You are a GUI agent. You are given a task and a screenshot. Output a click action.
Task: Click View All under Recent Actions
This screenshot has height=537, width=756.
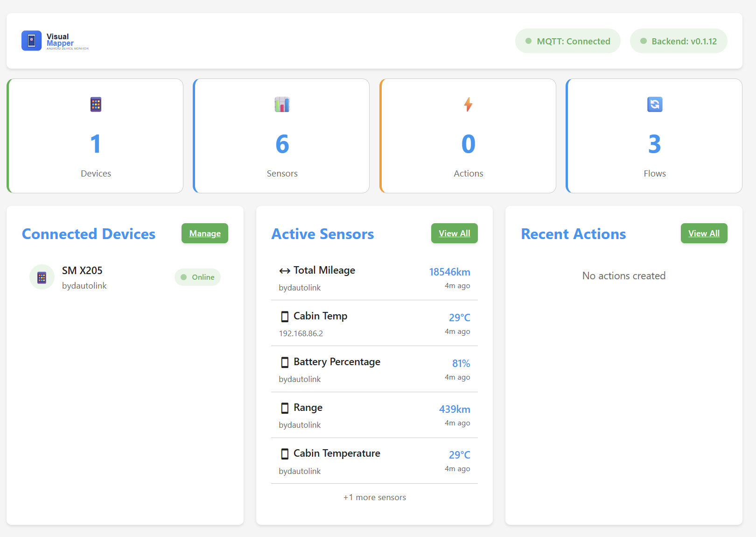704,233
